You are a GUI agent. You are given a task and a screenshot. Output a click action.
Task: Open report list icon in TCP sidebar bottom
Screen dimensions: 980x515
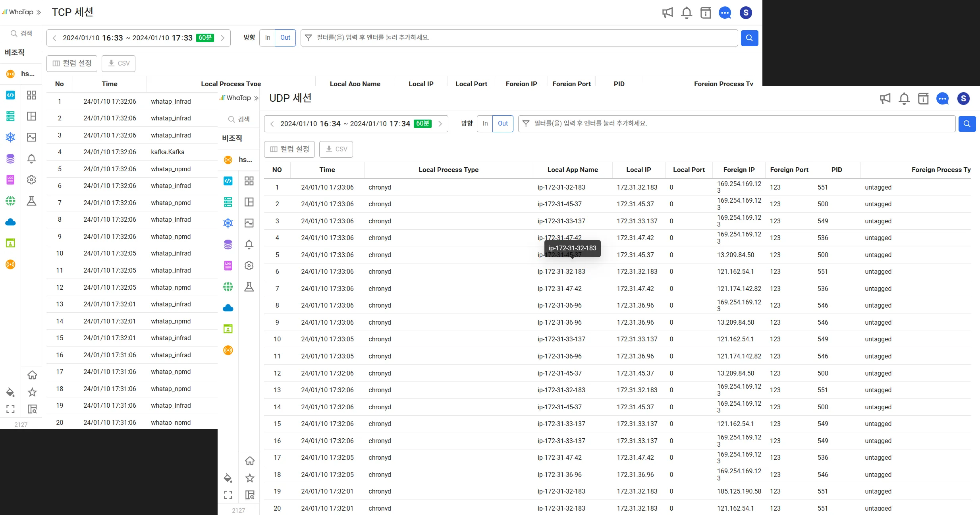point(32,409)
